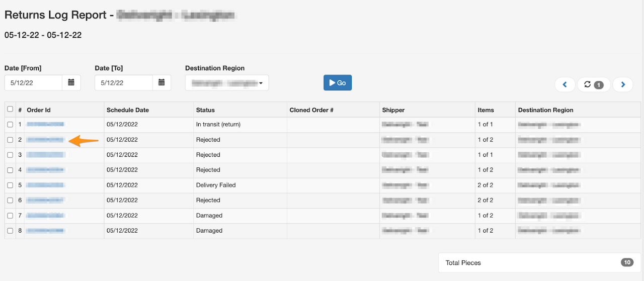Toggle the select-all checkbox in header
Viewport: 644px width, 281px height.
(x=10, y=109)
